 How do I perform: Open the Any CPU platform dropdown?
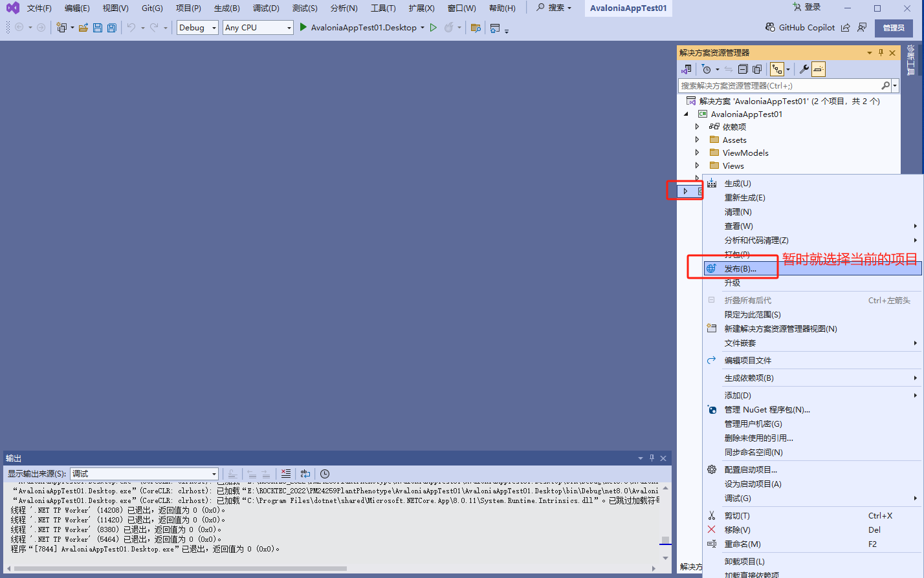pyautogui.click(x=258, y=28)
